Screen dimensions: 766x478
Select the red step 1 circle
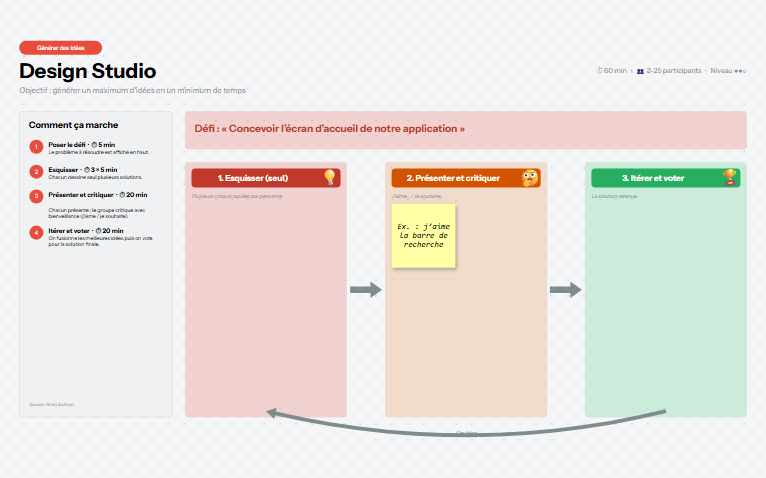click(36, 147)
